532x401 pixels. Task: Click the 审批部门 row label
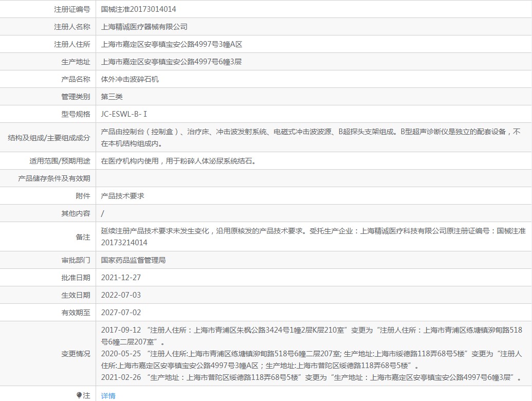(76, 260)
